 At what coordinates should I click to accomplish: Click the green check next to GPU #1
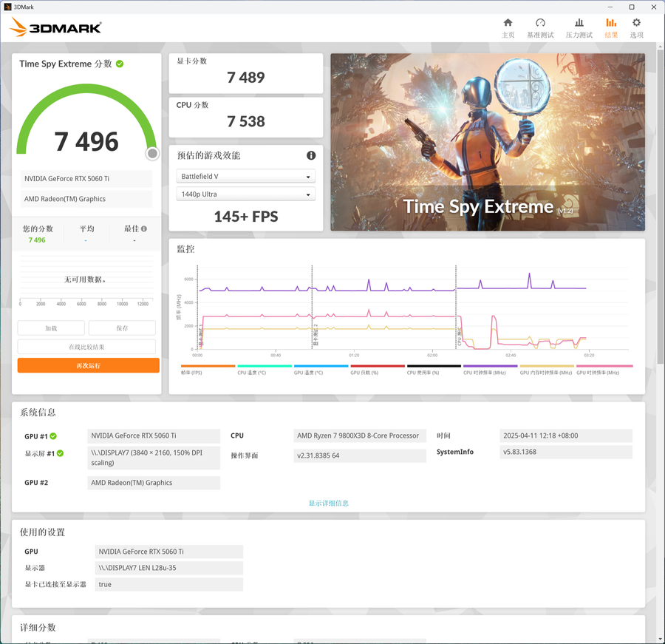tap(53, 436)
